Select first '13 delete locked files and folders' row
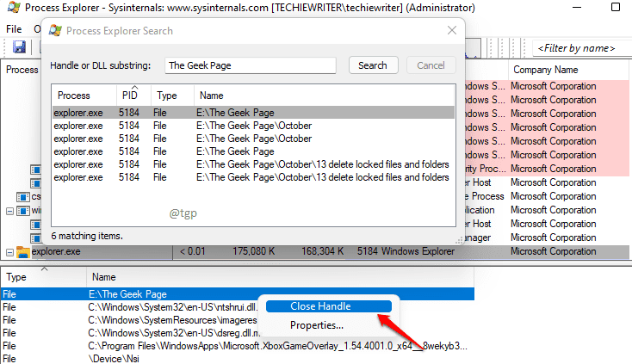 click(x=253, y=164)
